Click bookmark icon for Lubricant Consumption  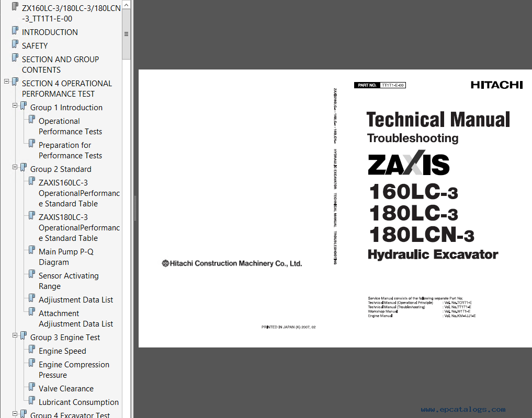[x=32, y=401]
